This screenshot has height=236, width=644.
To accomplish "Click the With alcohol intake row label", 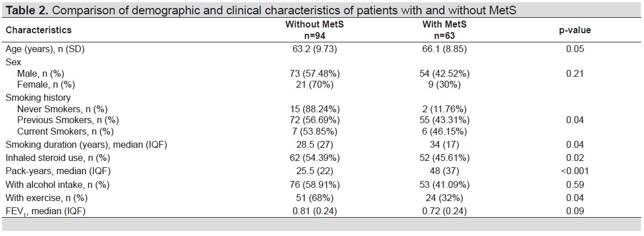I will (58, 186).
